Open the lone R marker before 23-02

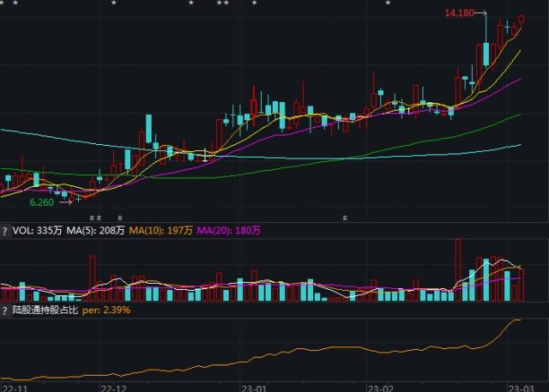[345, 218]
